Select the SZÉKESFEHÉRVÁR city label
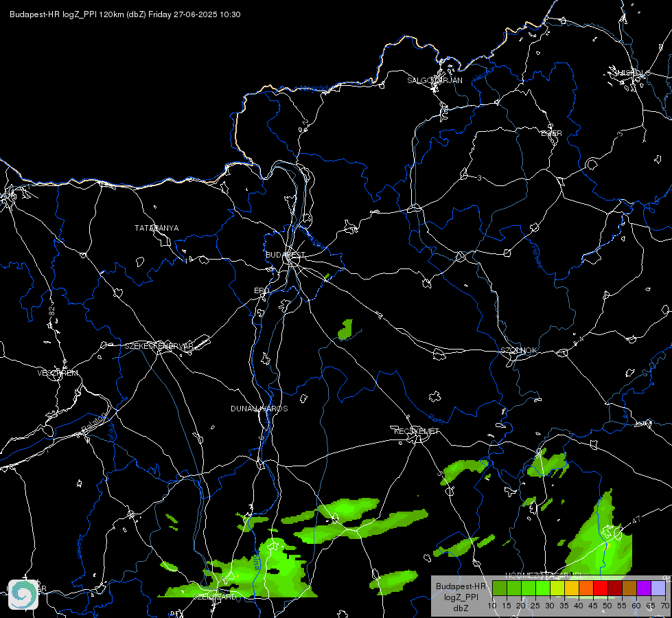The height and width of the screenshot is (618, 672). pos(159,346)
